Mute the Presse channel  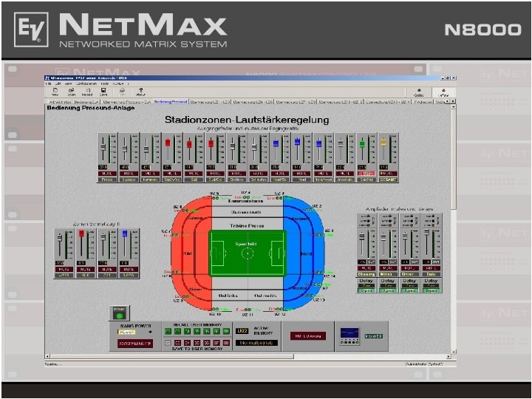click(107, 174)
